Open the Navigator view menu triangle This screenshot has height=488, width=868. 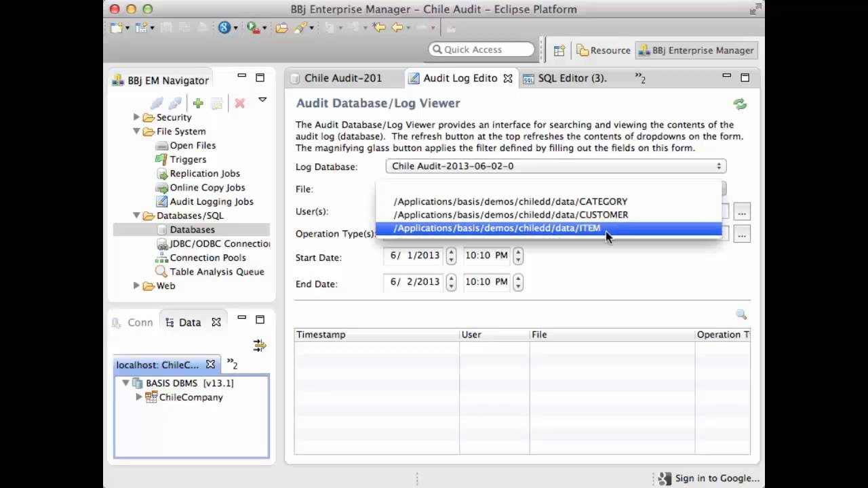coord(262,100)
